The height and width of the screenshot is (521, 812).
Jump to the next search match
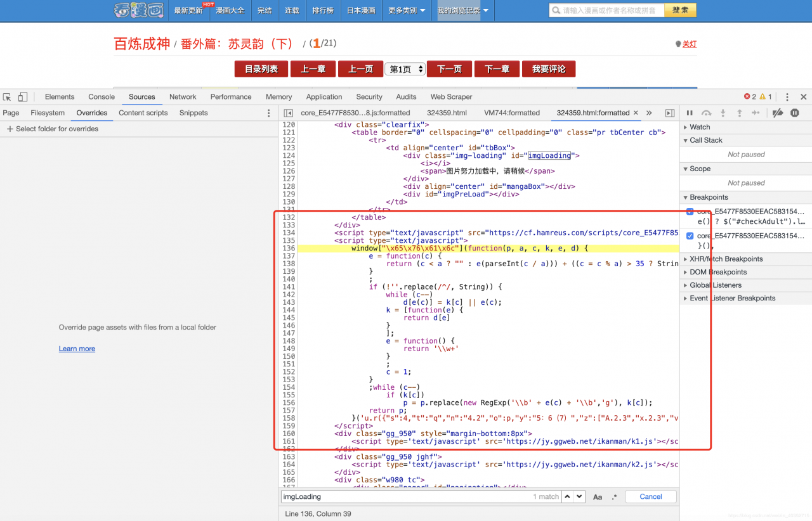(579, 497)
